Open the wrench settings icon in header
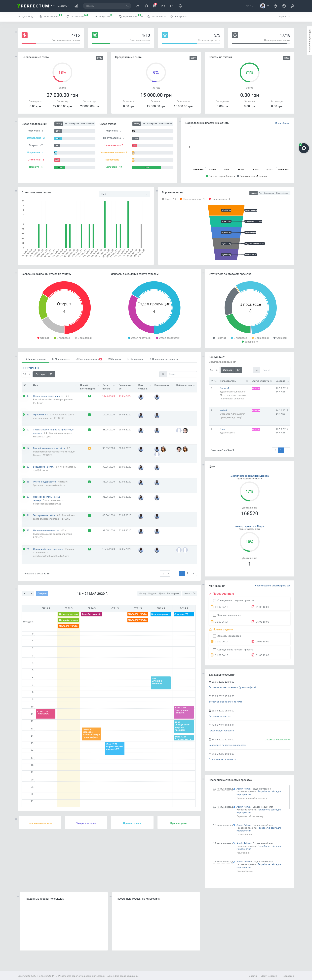The height and width of the screenshot is (980, 312). 292,6
